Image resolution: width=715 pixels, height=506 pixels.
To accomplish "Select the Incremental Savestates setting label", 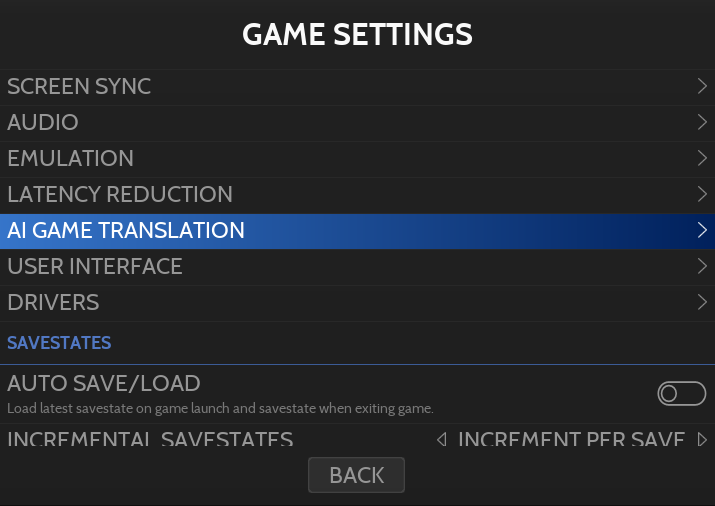I will coord(150,440).
